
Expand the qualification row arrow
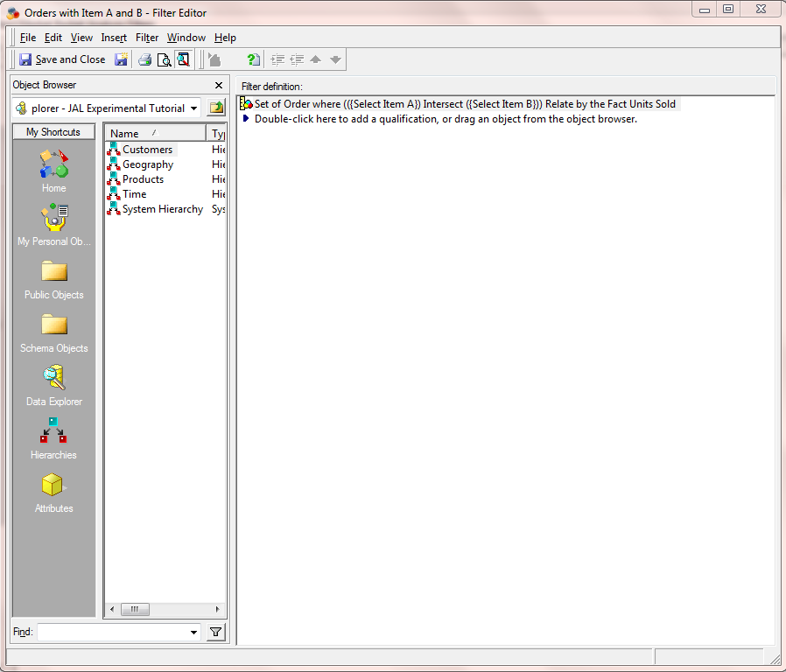[245, 119]
